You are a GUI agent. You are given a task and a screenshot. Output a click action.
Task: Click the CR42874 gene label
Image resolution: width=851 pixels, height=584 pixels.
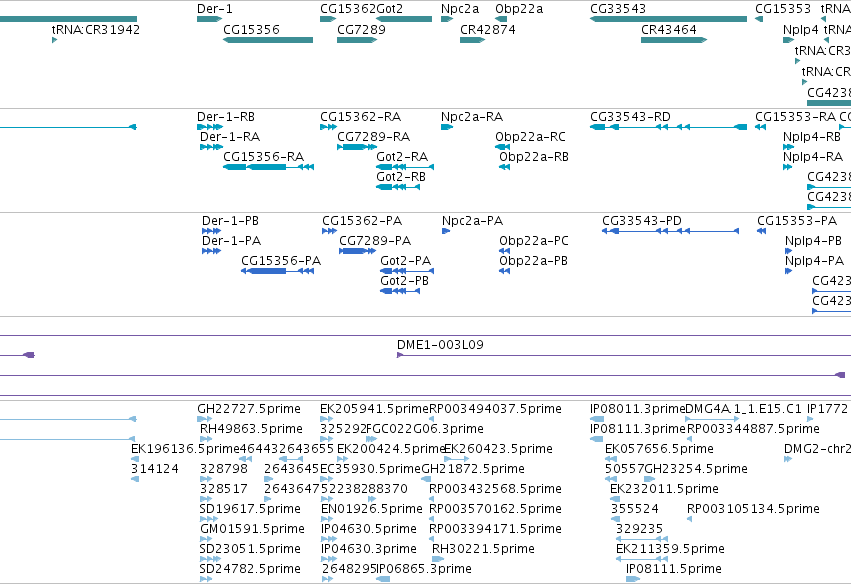point(487,30)
